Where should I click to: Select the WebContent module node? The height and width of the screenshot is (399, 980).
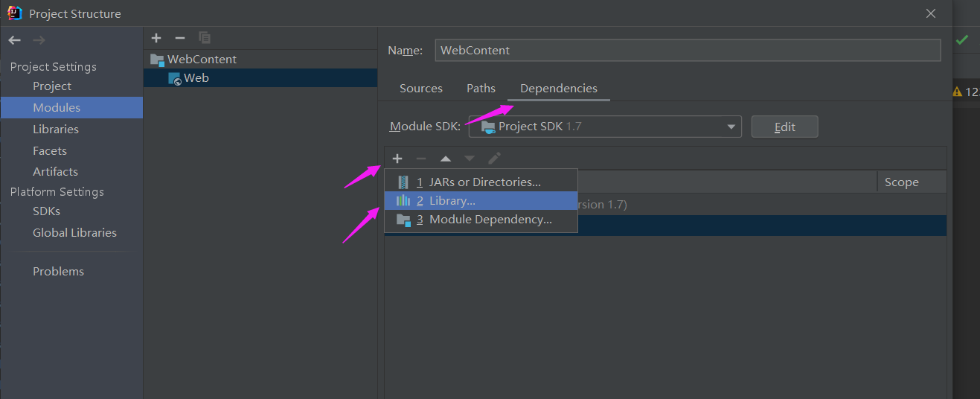pyautogui.click(x=202, y=60)
